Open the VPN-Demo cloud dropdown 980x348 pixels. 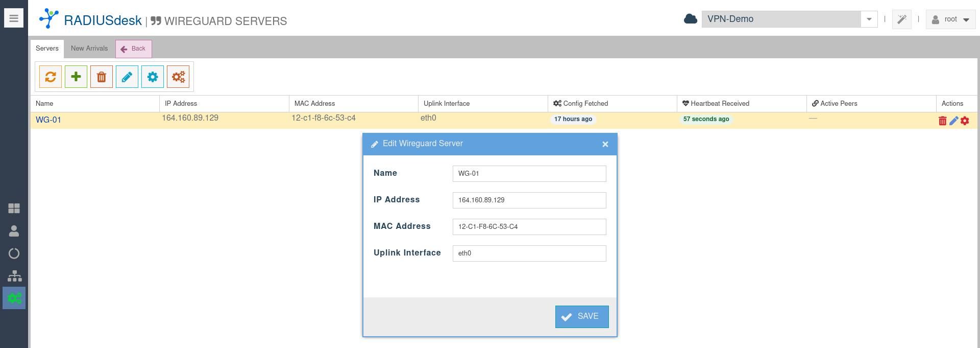pyautogui.click(x=869, y=19)
